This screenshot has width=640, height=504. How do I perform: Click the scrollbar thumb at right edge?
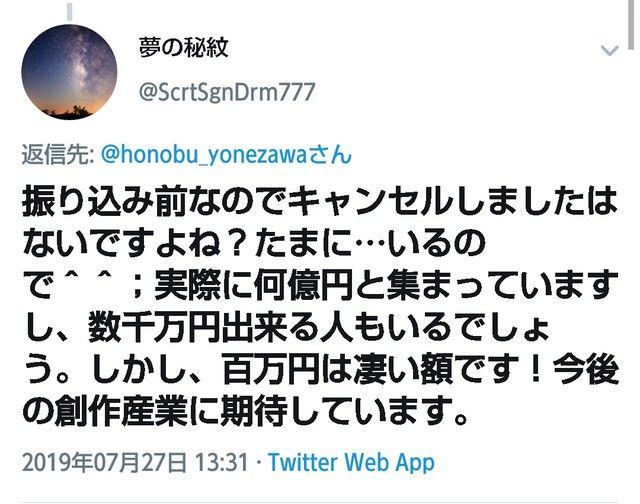coord(631,24)
